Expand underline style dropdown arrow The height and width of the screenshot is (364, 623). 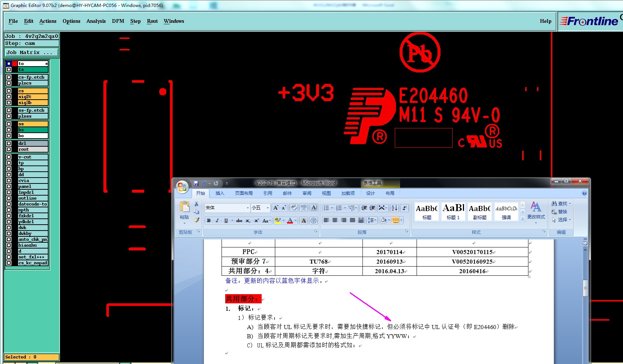pos(232,221)
